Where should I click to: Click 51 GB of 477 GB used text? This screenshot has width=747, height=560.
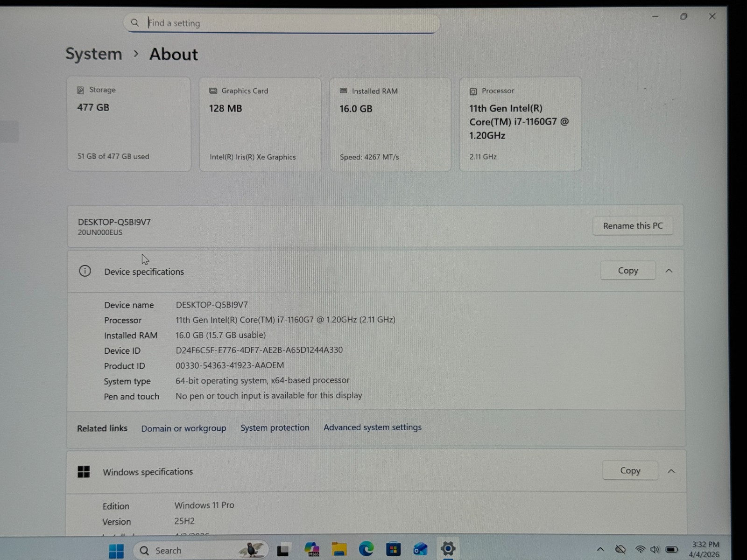pos(113,156)
